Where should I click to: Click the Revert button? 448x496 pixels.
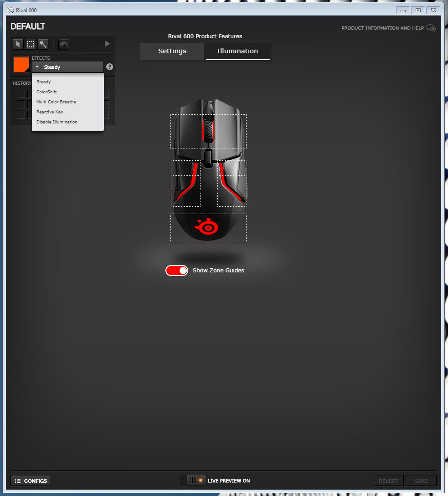(388, 481)
